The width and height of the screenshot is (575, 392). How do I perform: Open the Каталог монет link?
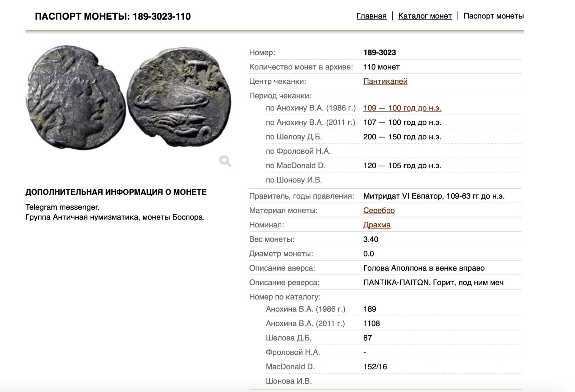(x=425, y=16)
